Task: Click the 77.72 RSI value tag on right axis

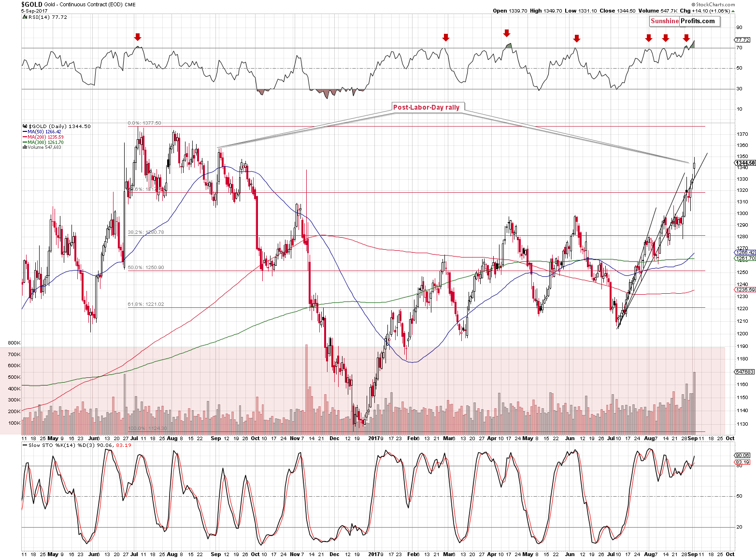Action: click(x=742, y=40)
